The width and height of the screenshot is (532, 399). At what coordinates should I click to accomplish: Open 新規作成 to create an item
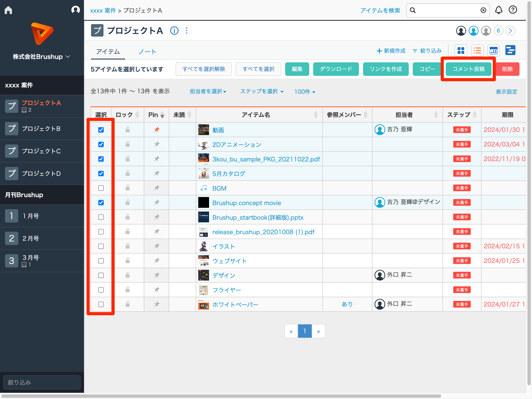click(391, 51)
